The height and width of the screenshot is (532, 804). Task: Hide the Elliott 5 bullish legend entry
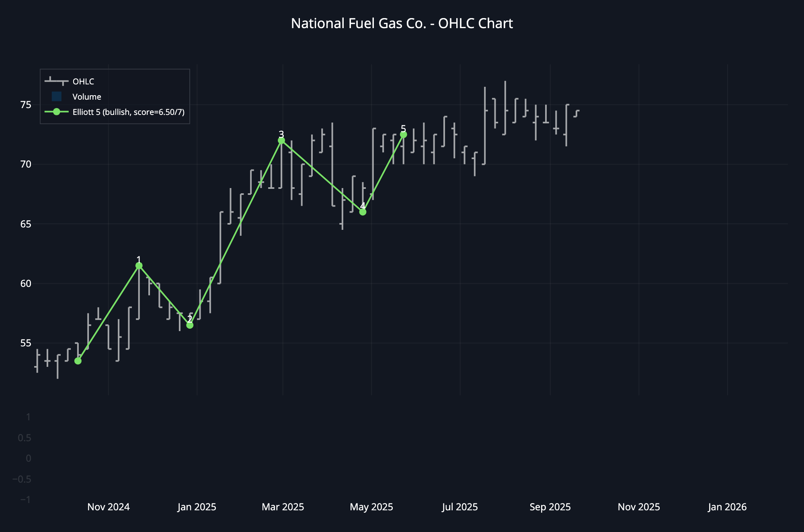(x=128, y=112)
